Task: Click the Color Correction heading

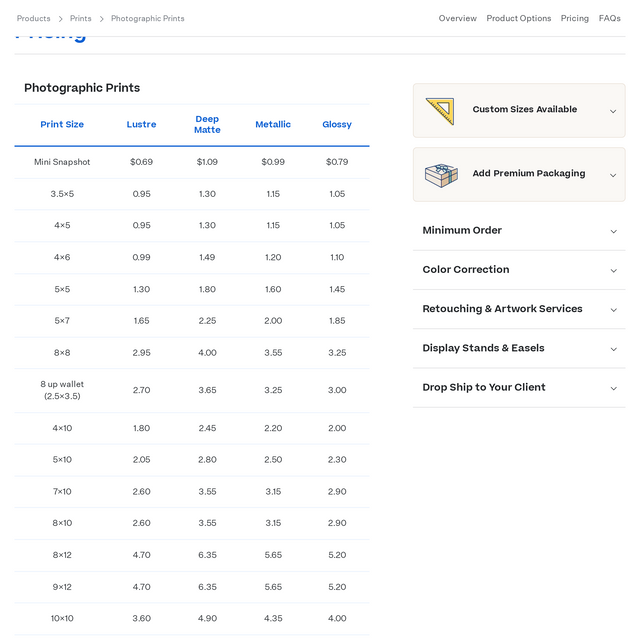Action: (x=466, y=269)
